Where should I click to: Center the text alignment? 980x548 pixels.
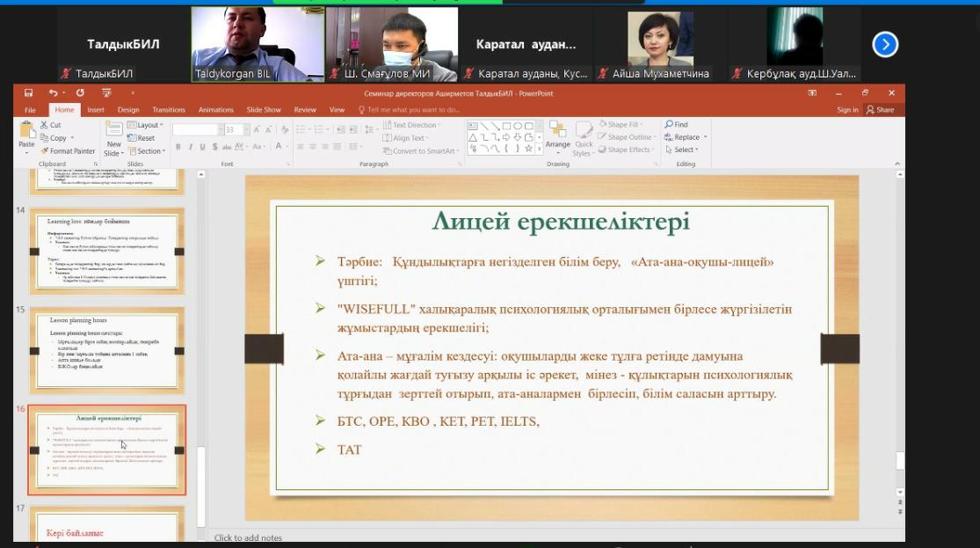(313, 147)
